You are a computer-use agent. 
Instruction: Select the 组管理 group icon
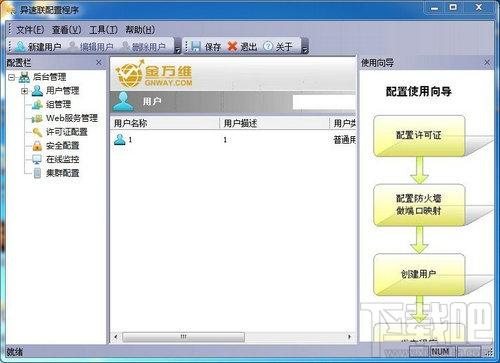pos(37,105)
